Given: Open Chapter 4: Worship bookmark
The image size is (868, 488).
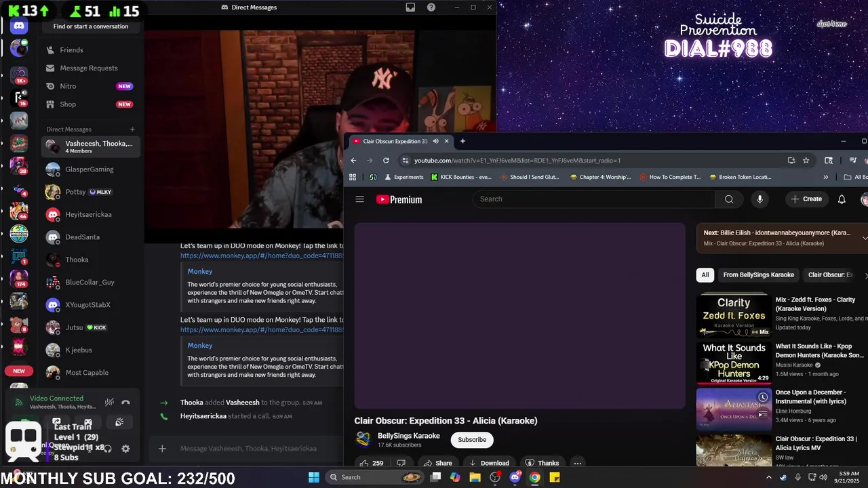Looking at the screenshot, I should pos(601,177).
